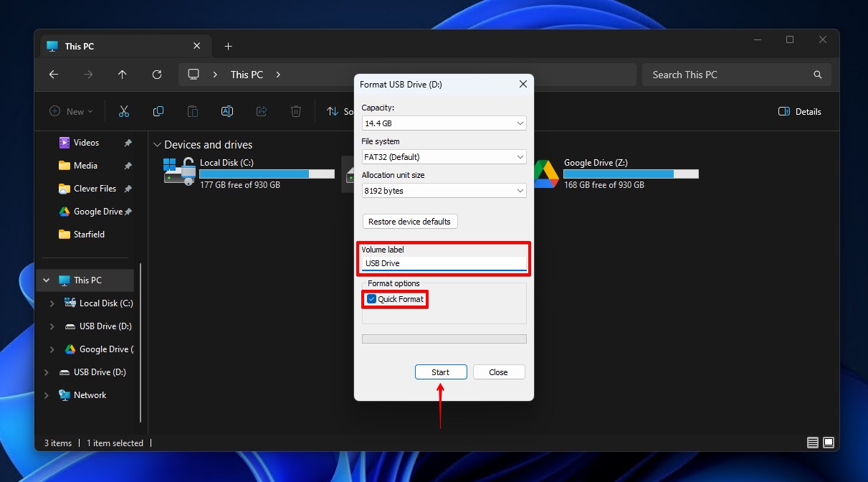The height and width of the screenshot is (482, 868).
Task: Expand the Local Disk (C:) tree item
Action: 51,303
